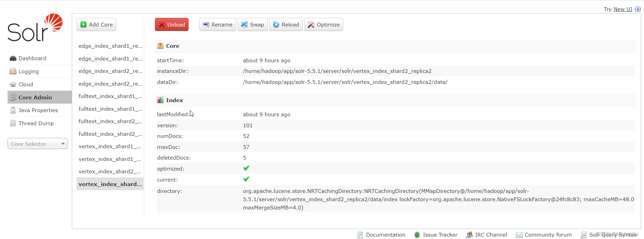Open the Cloud menu item
This screenshot has width=644, height=239.
click(x=39, y=84)
